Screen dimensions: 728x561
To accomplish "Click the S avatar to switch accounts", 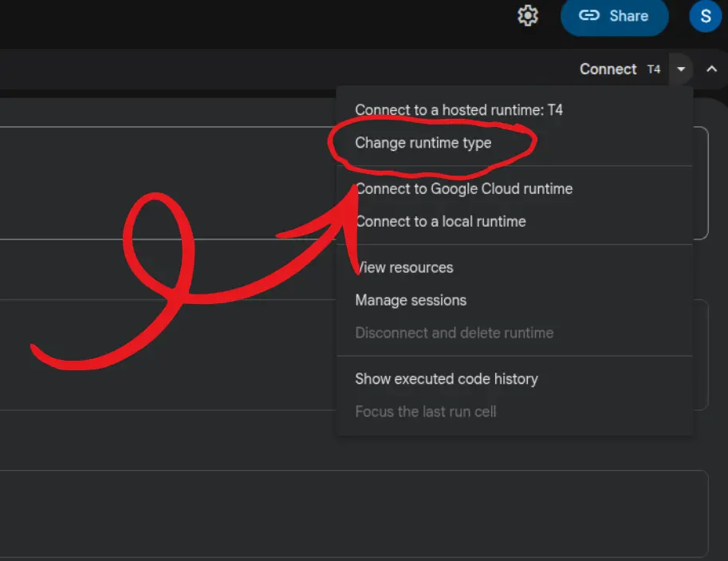I will (x=705, y=15).
